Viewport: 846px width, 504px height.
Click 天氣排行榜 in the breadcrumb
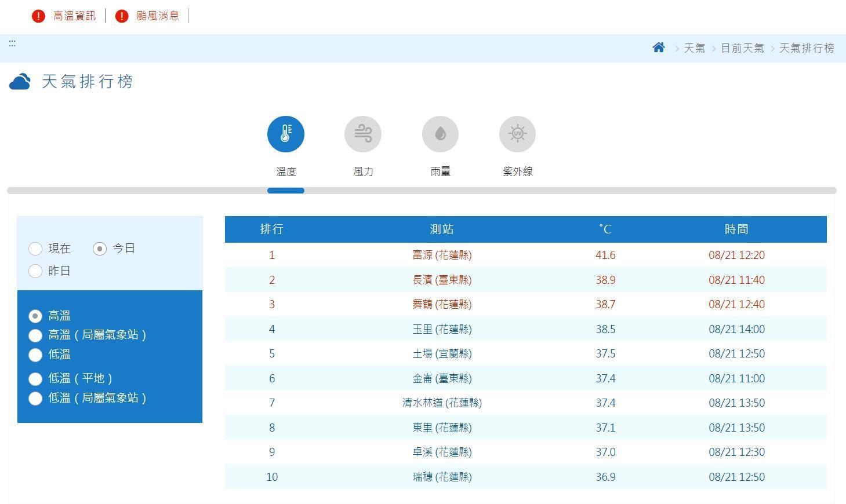(807, 48)
